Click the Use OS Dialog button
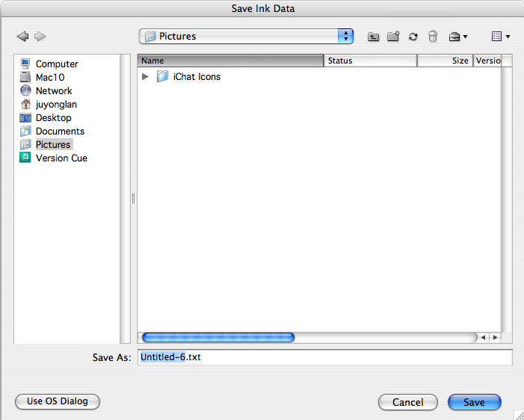 pos(58,401)
